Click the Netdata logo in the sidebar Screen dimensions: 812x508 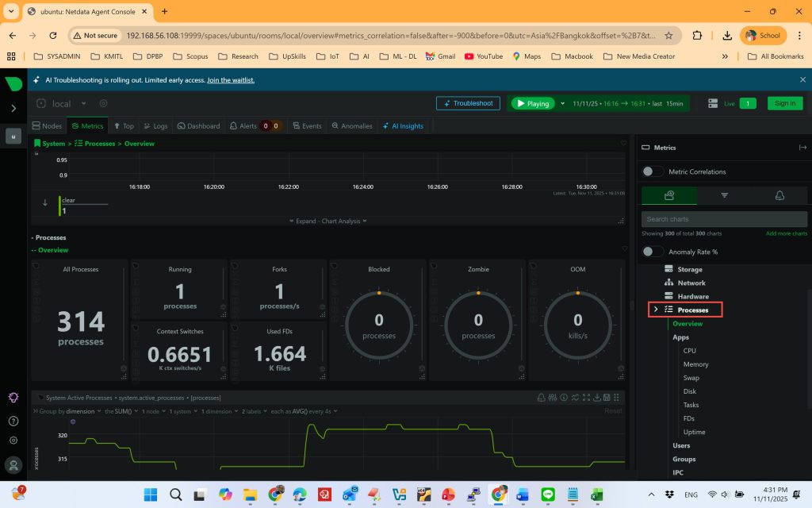tap(13, 84)
